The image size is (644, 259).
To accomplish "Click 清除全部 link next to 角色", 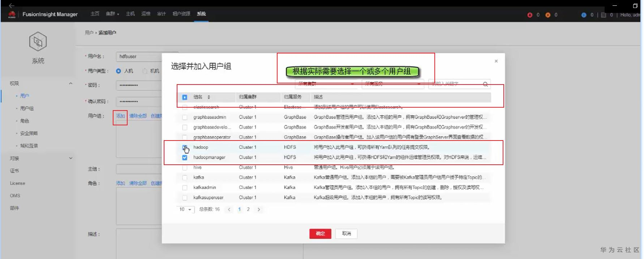I will click(138, 183).
